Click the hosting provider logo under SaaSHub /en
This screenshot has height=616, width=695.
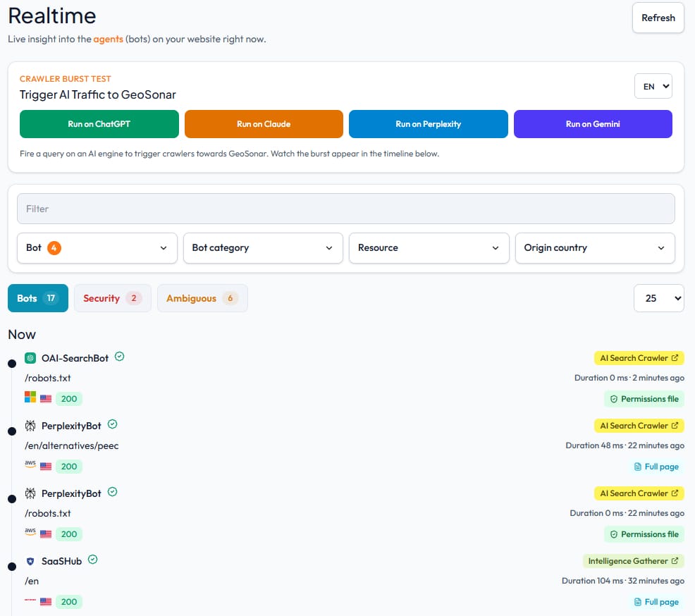click(30, 600)
